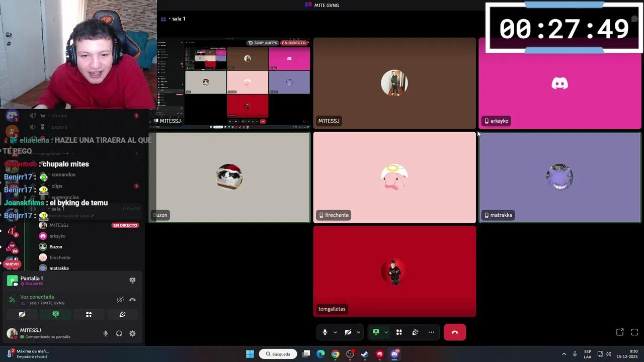Deafen with the headphones icon

coord(119,333)
